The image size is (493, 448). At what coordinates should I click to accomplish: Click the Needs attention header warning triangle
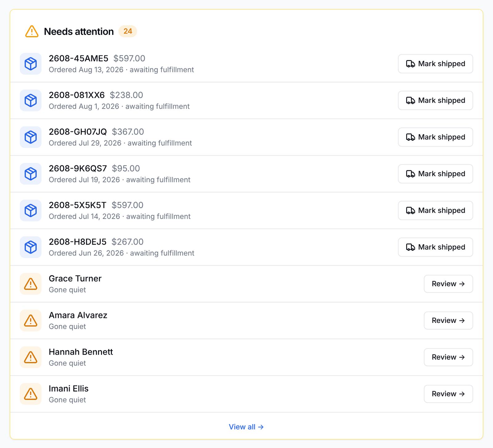pos(32,31)
